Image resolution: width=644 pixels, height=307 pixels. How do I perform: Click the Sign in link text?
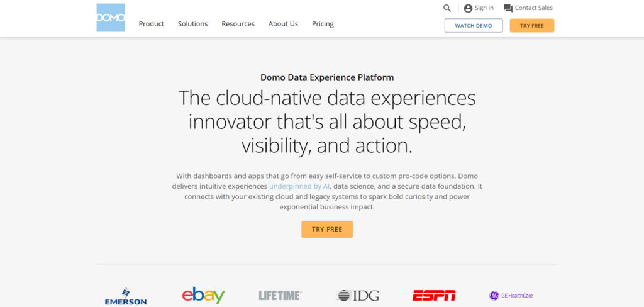[484, 8]
